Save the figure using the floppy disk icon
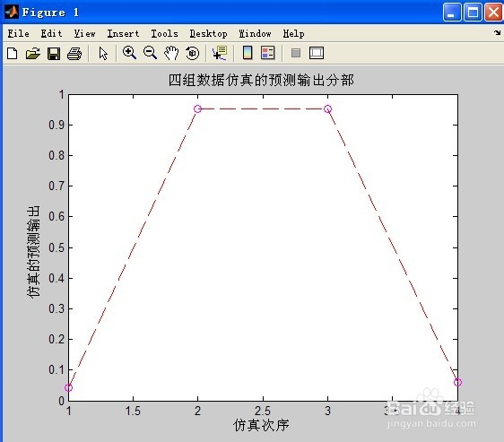 click(54, 53)
